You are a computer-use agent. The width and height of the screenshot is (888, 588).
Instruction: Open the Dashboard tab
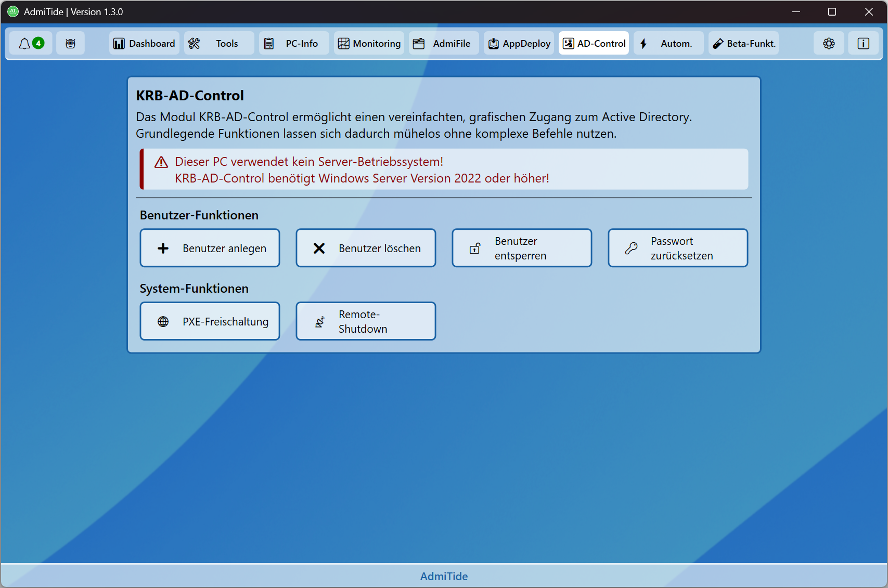(145, 43)
